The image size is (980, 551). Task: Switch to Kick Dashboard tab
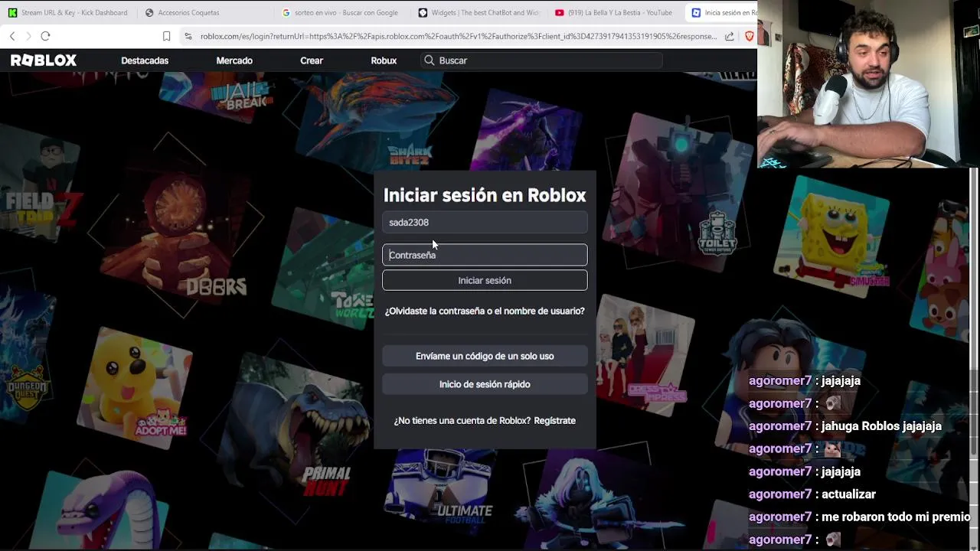(x=68, y=12)
